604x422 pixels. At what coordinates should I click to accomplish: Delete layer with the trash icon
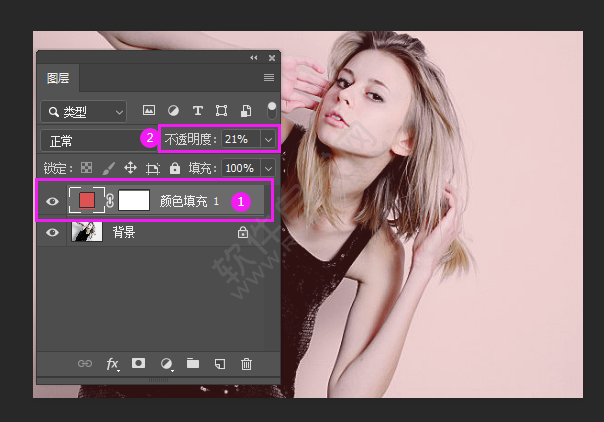coord(246,364)
